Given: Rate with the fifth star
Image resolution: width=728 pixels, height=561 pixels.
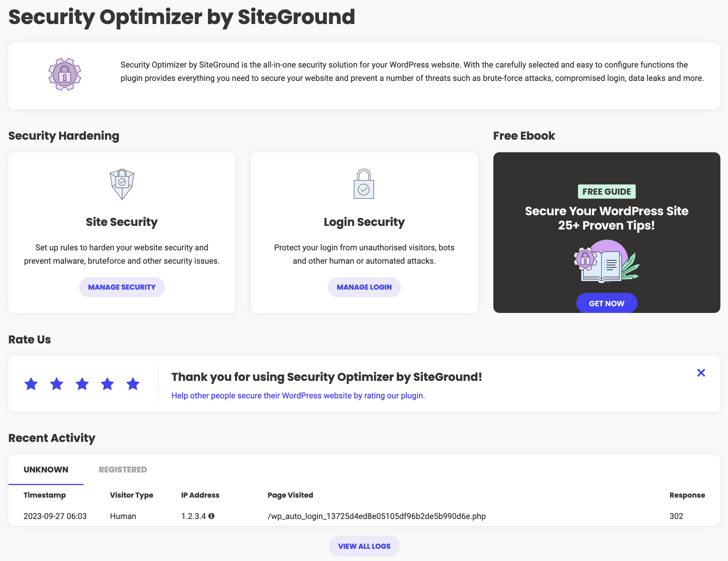Looking at the screenshot, I should coord(133,384).
